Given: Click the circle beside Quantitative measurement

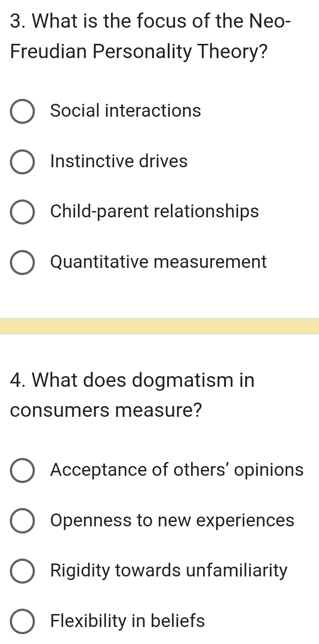Looking at the screenshot, I should click(23, 262).
